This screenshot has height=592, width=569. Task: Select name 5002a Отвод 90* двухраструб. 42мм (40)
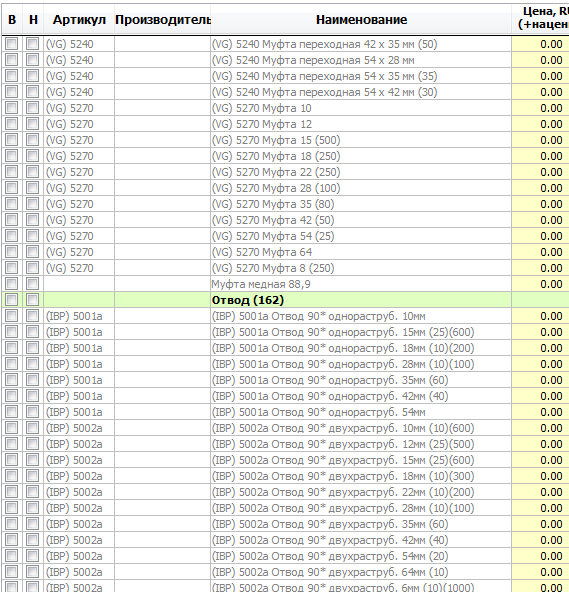tap(330, 540)
